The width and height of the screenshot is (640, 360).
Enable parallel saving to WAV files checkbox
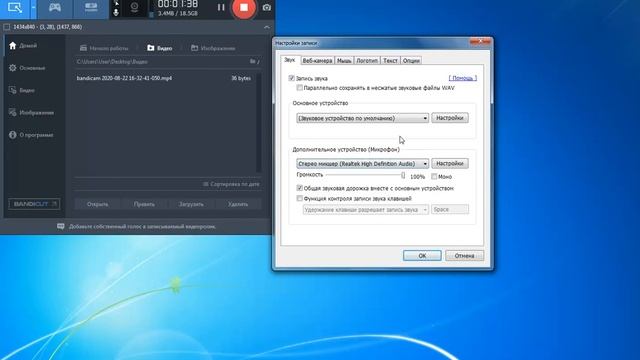click(300, 88)
